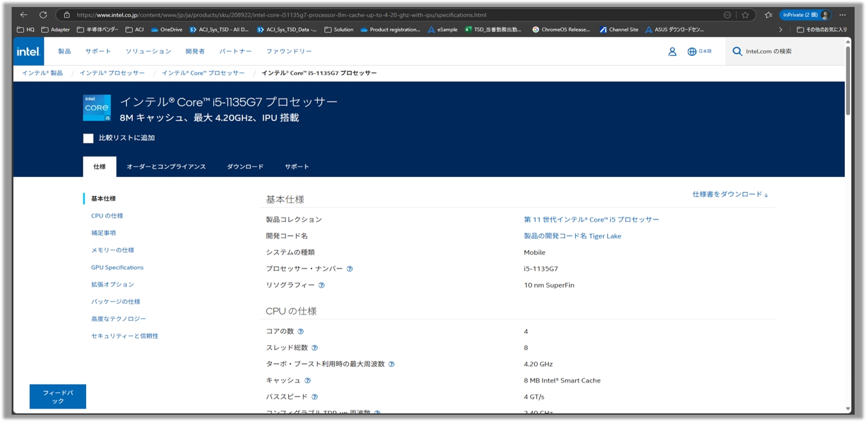
Task: Open the TSD_当番勤務出勤 Excel bookmark
Action: click(x=494, y=30)
